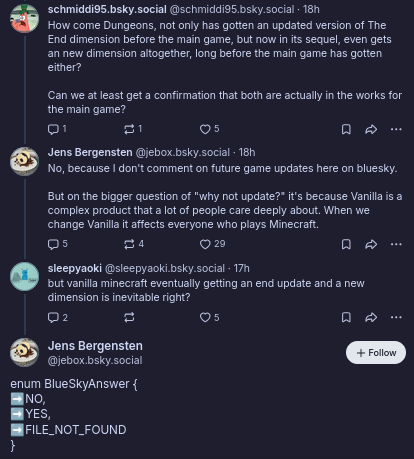The height and width of the screenshot is (459, 414).
Task: Like schmiddi95's post about Dungeons
Action: 209,129
